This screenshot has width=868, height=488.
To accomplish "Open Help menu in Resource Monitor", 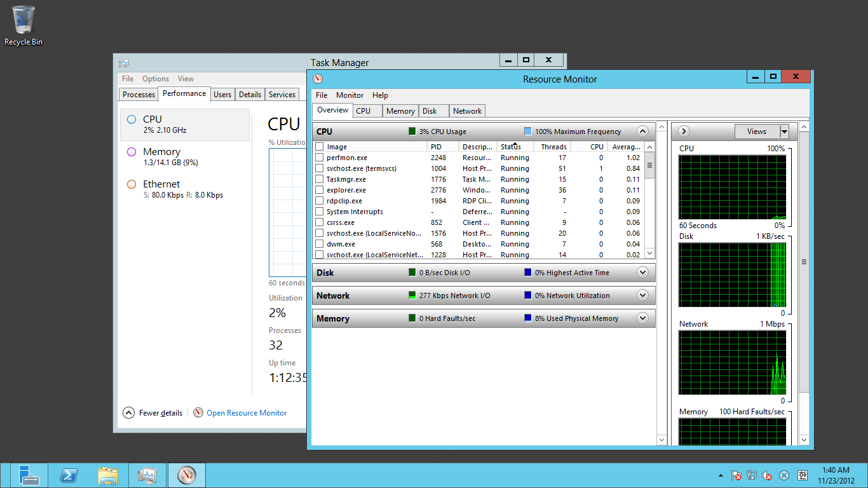I will pos(380,95).
